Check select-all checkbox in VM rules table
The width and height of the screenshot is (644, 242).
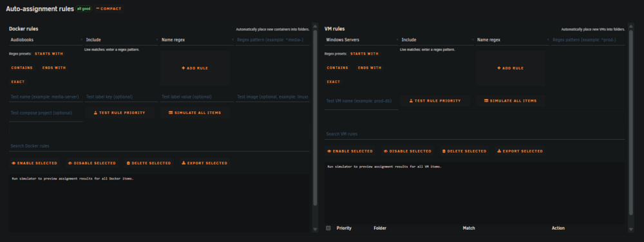(x=328, y=228)
